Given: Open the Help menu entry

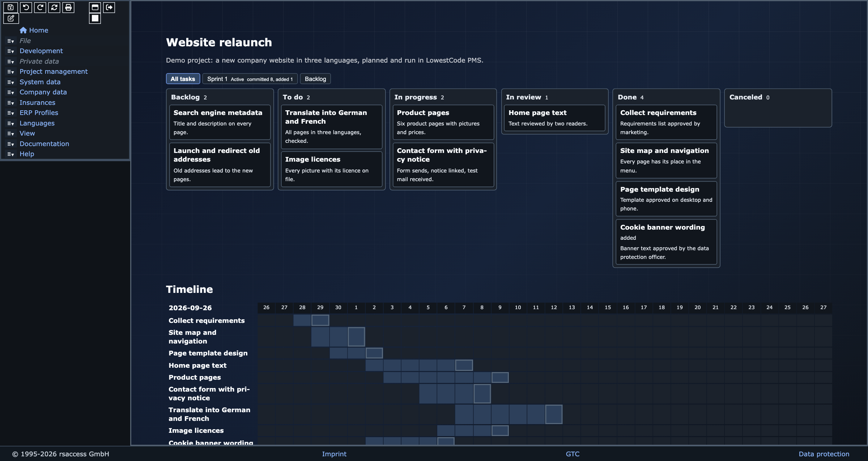Looking at the screenshot, I should [27, 154].
